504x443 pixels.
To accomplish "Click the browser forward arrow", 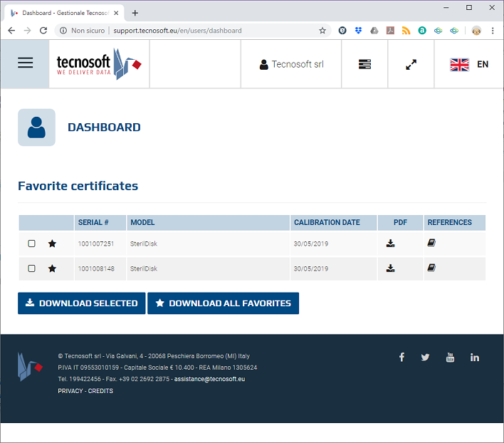I will [28, 31].
